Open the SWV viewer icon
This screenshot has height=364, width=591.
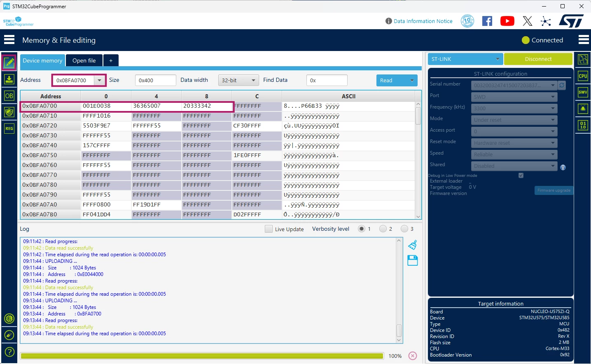pyautogui.click(x=583, y=92)
